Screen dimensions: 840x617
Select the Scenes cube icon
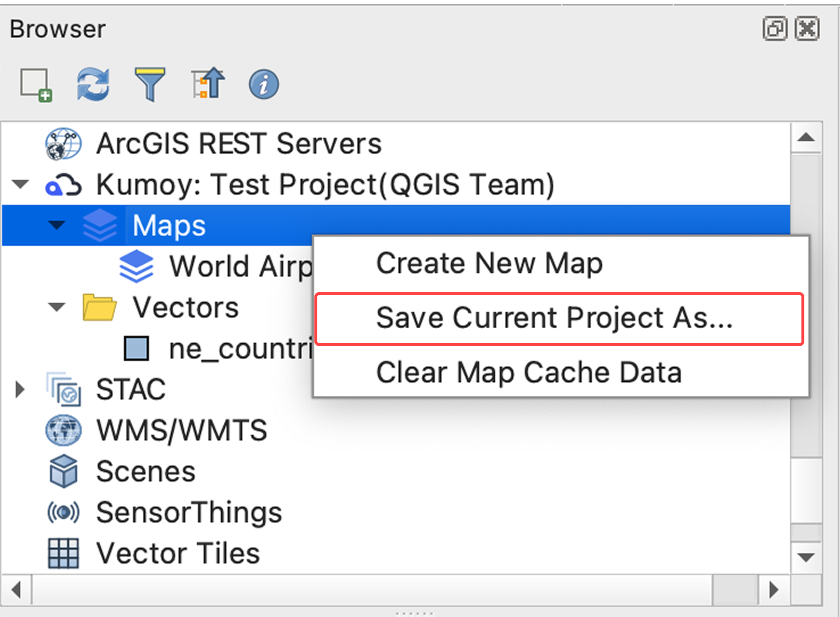click(63, 471)
